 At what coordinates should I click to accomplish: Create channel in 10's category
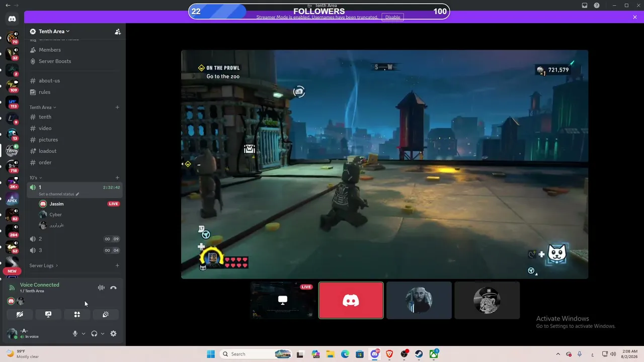pyautogui.click(x=117, y=177)
